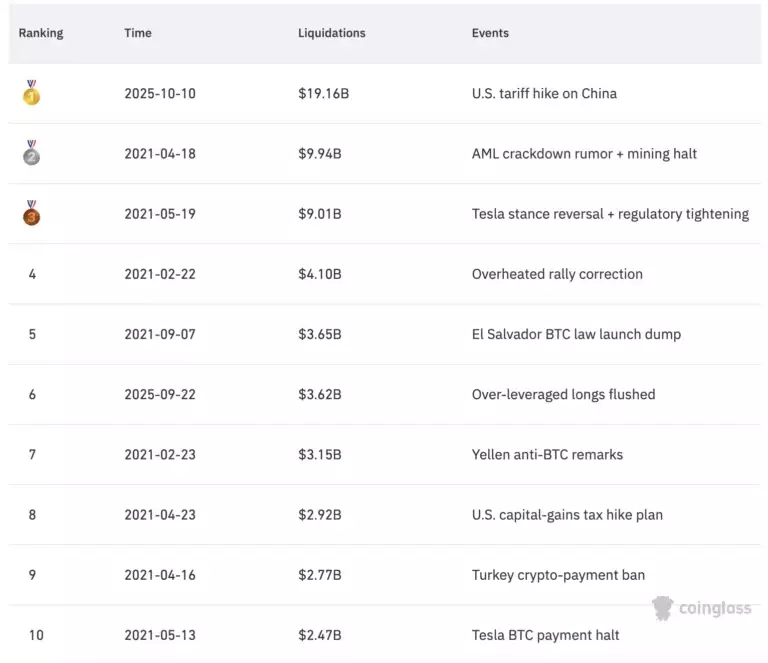Screen dimensions: 768x663
Task: Click AML crackdown rumor + mining halt text
Action: [x=584, y=154]
